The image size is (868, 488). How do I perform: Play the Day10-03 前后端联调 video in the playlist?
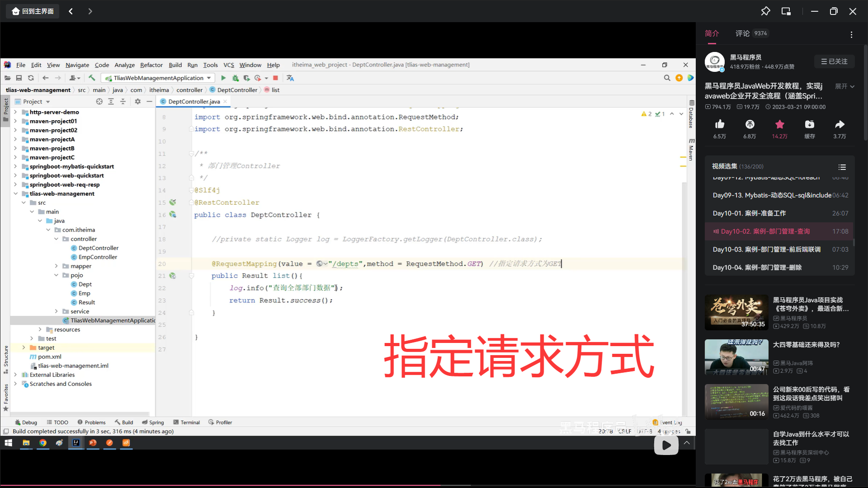click(766, 249)
